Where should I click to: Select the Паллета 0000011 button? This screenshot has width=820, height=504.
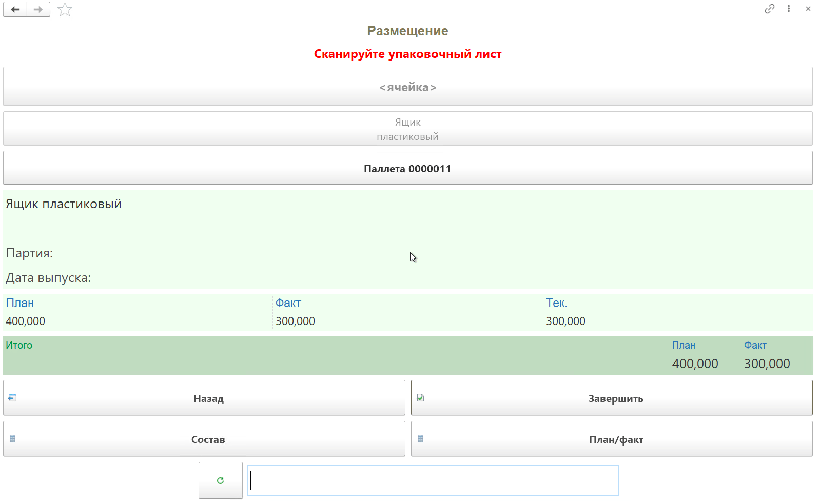pos(407,168)
